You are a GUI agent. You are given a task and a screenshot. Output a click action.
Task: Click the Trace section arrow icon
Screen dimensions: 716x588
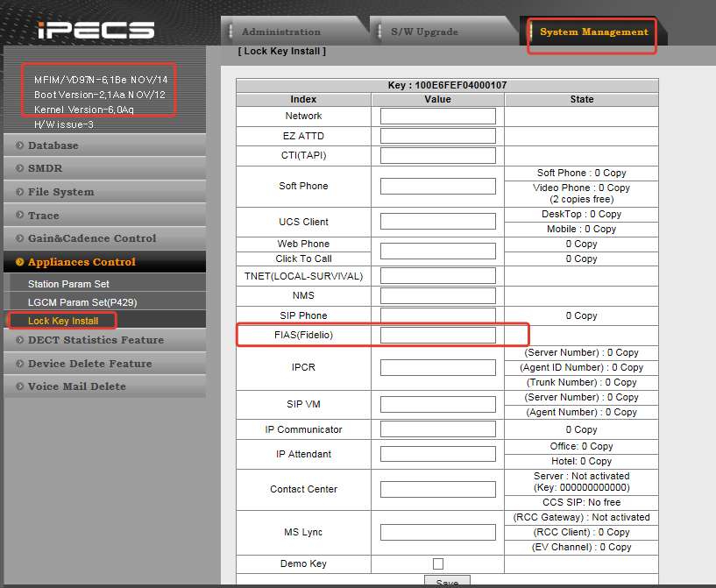(19, 215)
